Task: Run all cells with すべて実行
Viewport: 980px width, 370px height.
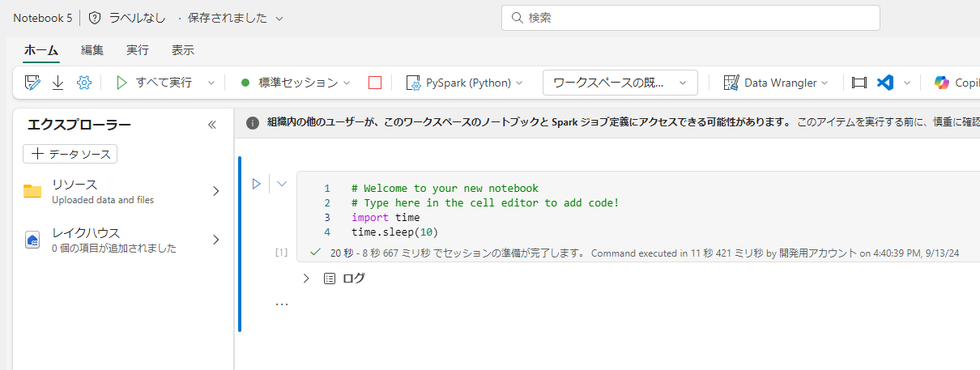Action: point(154,83)
